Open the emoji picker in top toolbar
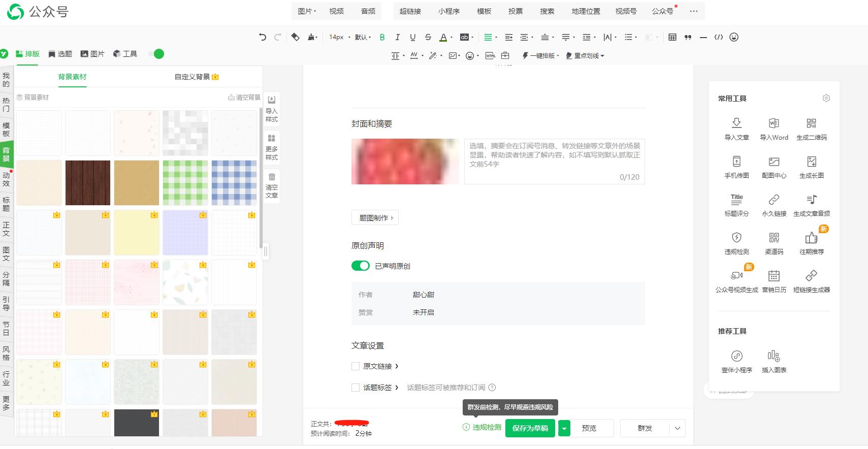 coord(734,37)
